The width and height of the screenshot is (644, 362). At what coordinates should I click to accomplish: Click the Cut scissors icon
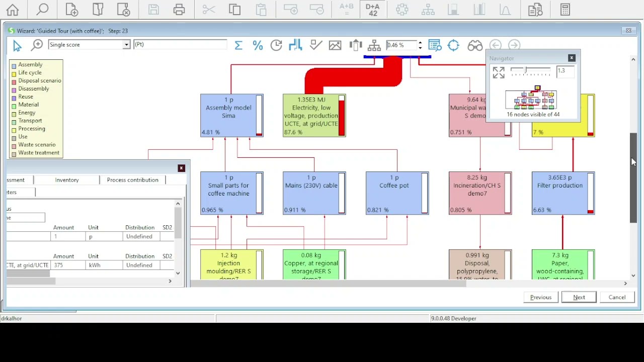(x=209, y=10)
